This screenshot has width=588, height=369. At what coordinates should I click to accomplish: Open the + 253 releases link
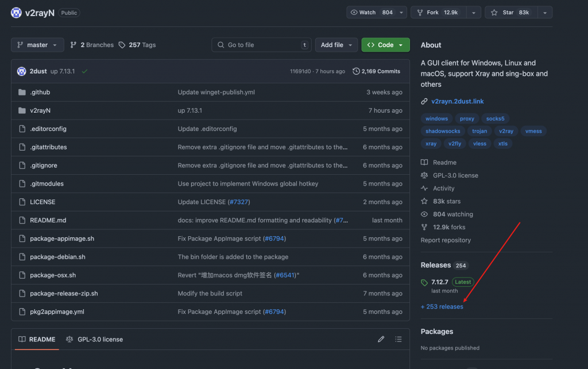pos(442,307)
